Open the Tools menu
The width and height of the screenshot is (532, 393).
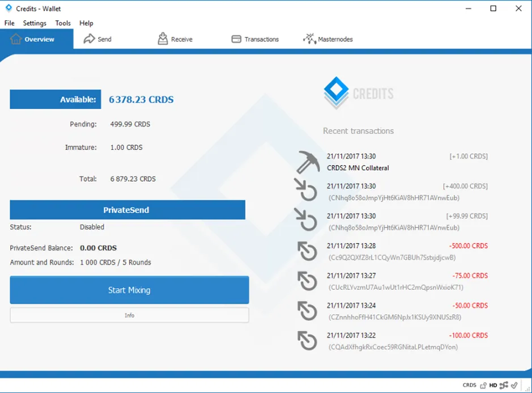tap(63, 23)
